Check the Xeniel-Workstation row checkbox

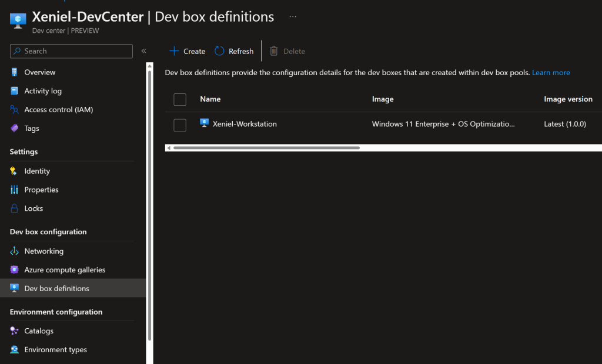point(180,124)
